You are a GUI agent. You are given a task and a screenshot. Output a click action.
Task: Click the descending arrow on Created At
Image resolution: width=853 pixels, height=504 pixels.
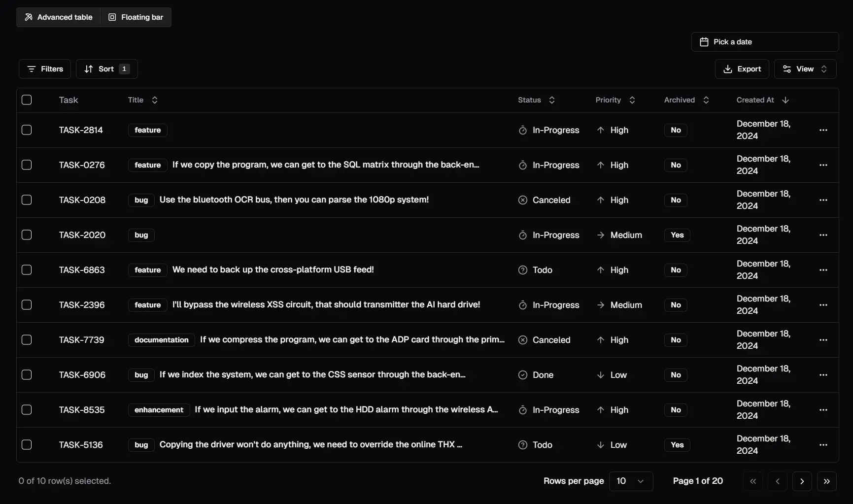pyautogui.click(x=785, y=100)
